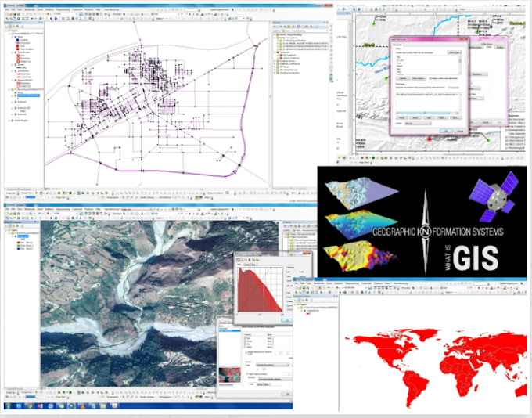Screen dimensions: 532x418
Task: Click vertical scrollbar of the fields list
Action: point(460,66)
